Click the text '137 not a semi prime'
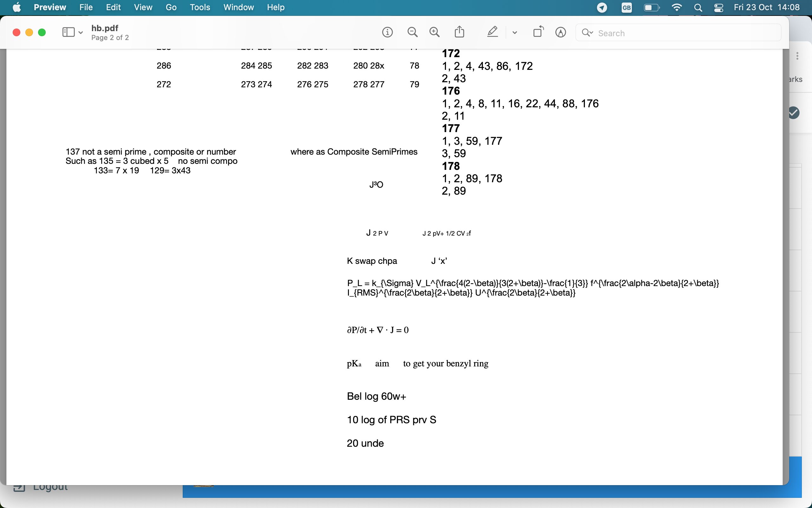This screenshot has height=508, width=812. pos(106,152)
